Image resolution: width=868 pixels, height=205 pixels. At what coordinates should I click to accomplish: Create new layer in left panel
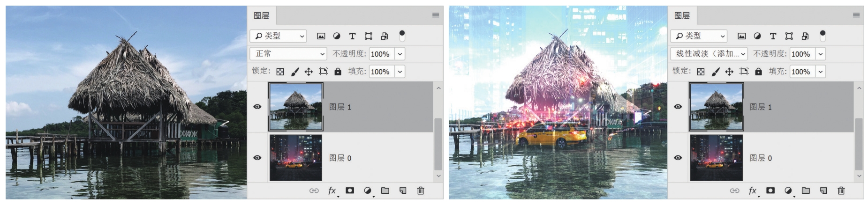click(x=403, y=190)
